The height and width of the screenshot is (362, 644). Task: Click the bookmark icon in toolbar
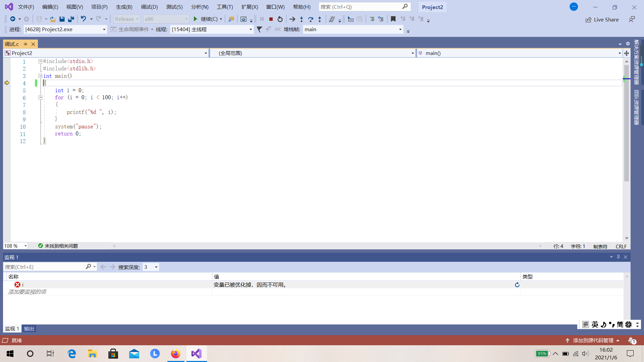tap(393, 19)
